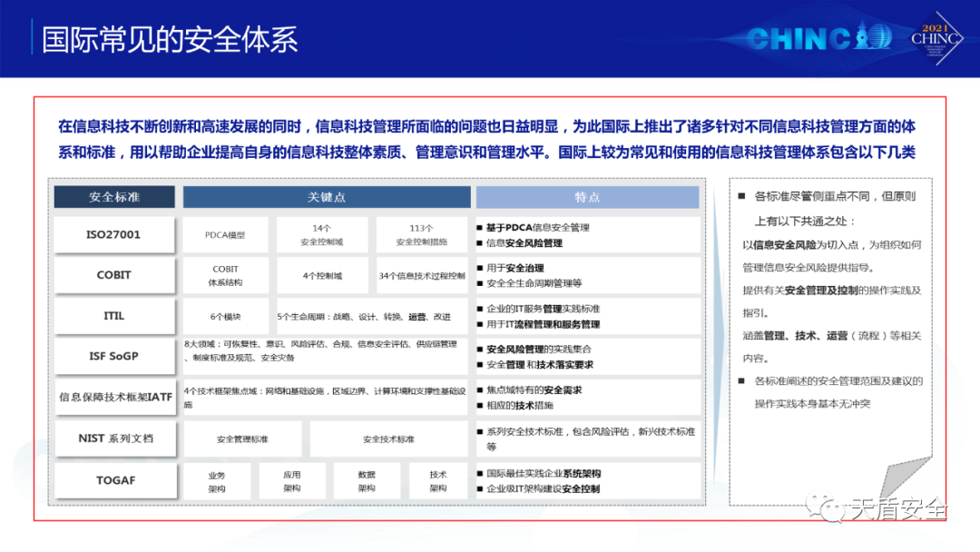Select bullet 企业的IT服务管理实践标准
This screenshot has height=552, width=980.
coord(538,308)
